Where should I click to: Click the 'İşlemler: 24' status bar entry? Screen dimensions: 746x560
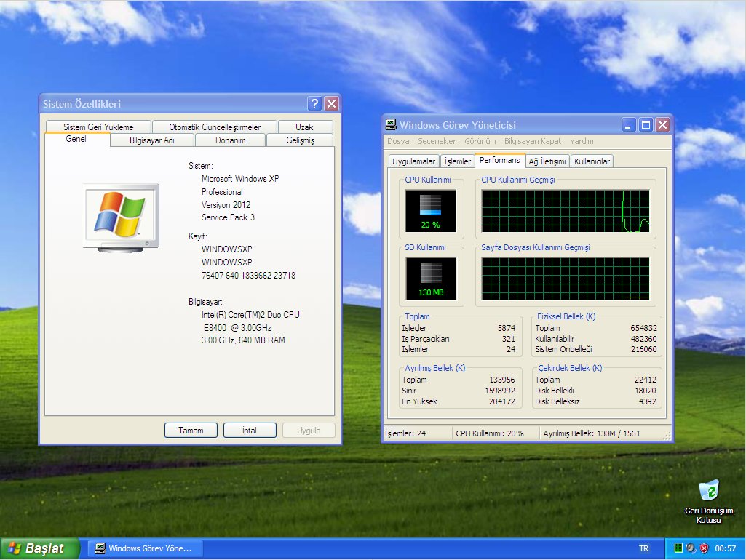click(405, 433)
